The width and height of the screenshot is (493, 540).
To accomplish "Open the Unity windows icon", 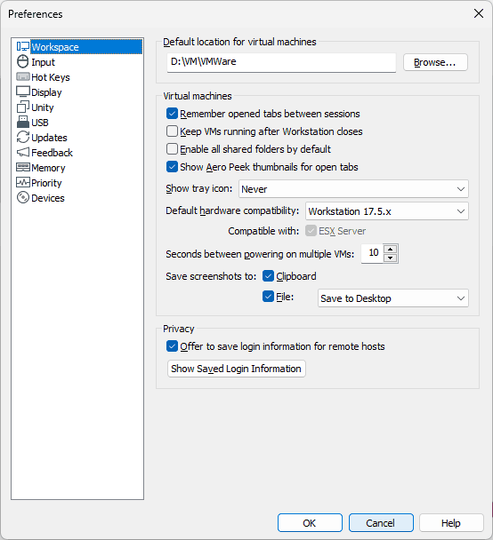I will 23,107.
